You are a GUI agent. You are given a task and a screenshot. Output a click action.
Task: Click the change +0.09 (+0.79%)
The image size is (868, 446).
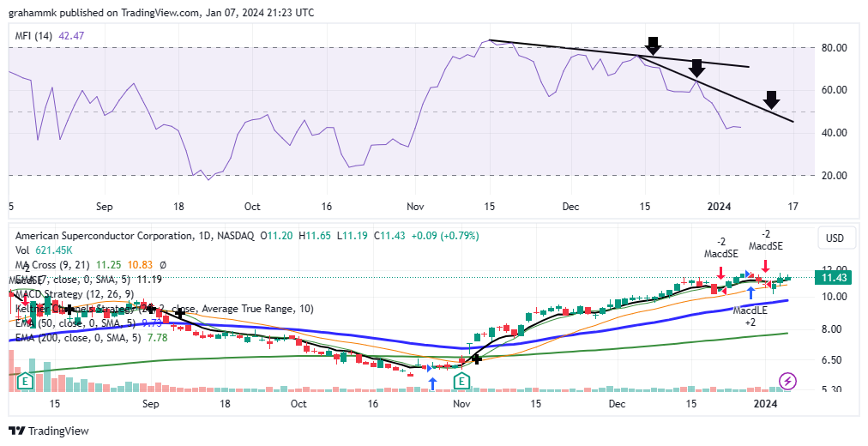445,236
